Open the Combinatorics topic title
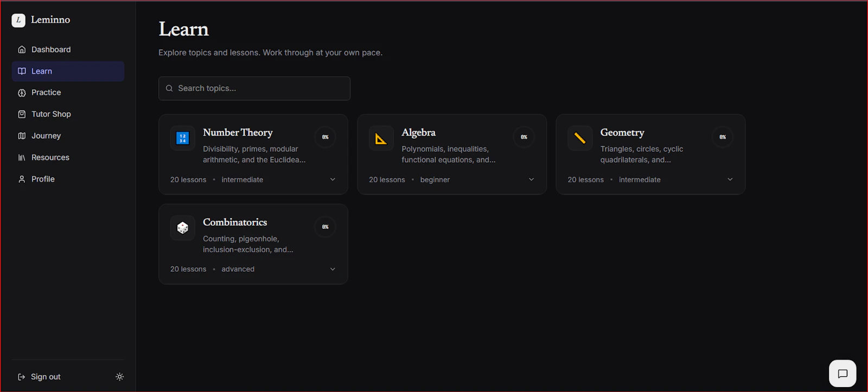The image size is (868, 392). point(235,222)
